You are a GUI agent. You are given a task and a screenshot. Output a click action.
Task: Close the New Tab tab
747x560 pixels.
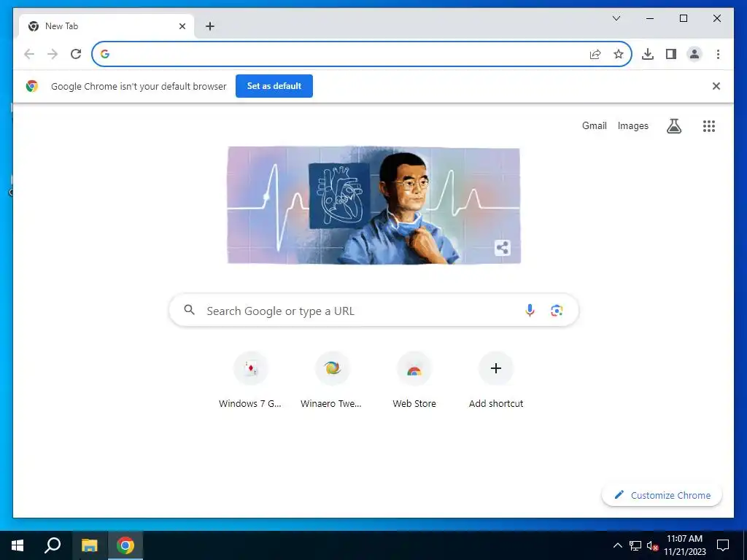[x=182, y=26]
